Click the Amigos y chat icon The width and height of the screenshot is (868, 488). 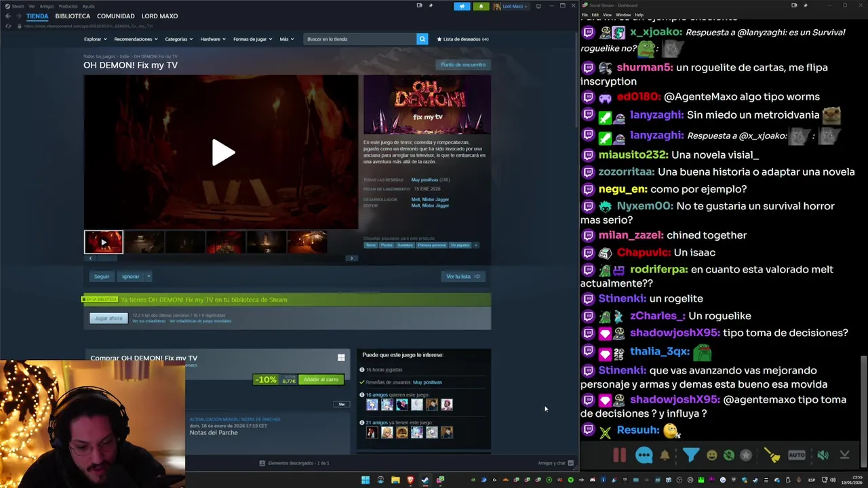(x=570, y=463)
